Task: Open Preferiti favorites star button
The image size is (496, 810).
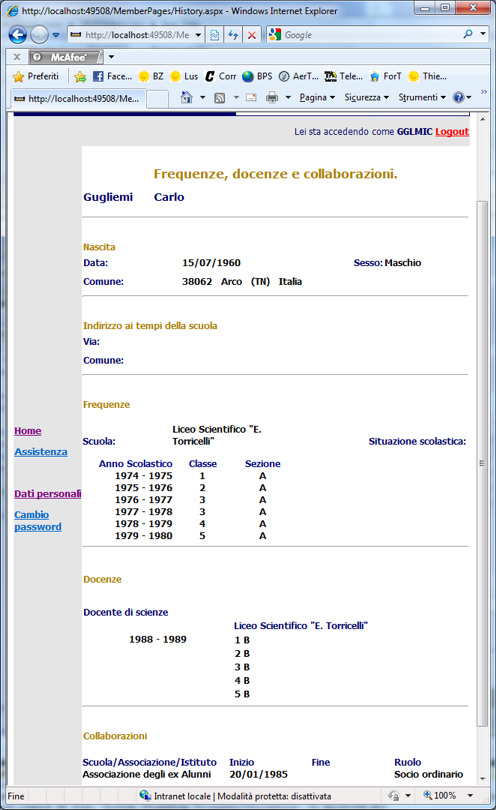Action: pyautogui.click(x=36, y=76)
